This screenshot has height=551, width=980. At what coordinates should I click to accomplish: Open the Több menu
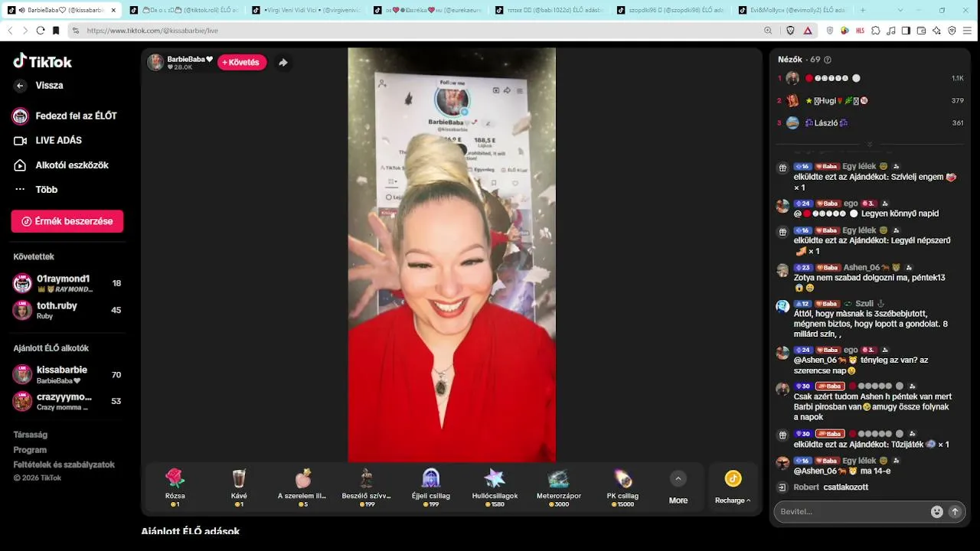pyautogui.click(x=36, y=190)
